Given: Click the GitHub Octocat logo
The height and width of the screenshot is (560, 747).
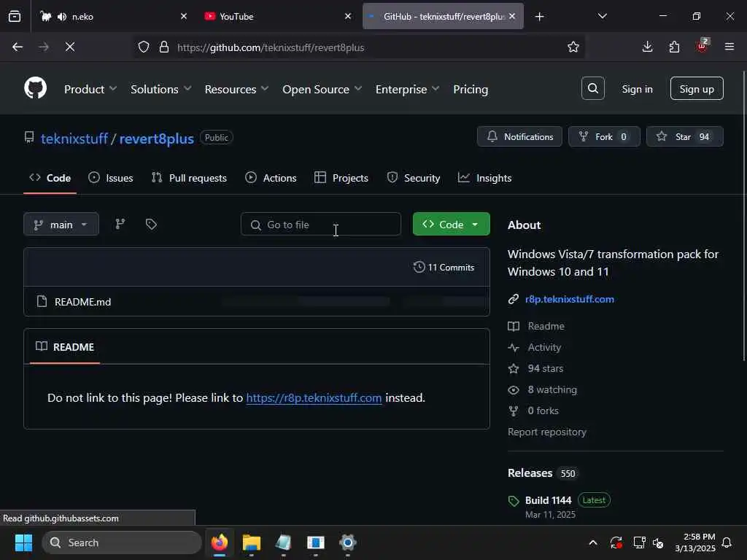Looking at the screenshot, I should [x=35, y=88].
